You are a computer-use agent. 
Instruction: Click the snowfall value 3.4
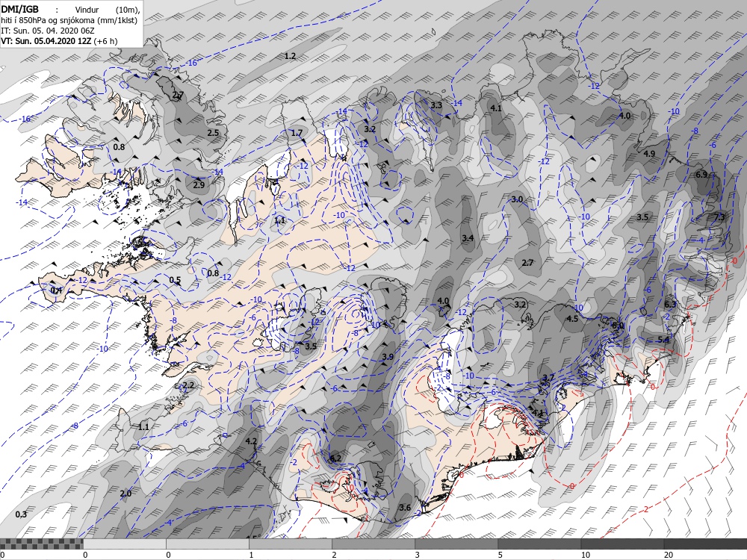468,237
